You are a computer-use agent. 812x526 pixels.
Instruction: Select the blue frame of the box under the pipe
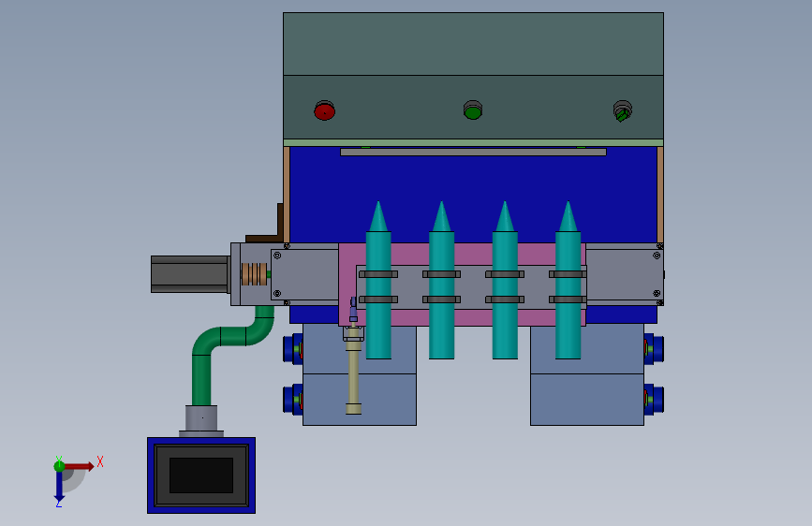pyautogui.click(x=201, y=441)
